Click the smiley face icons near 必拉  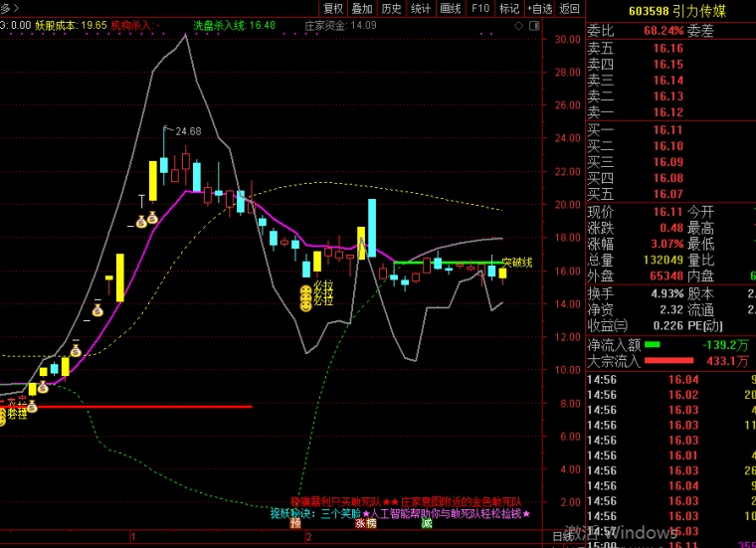click(x=305, y=298)
